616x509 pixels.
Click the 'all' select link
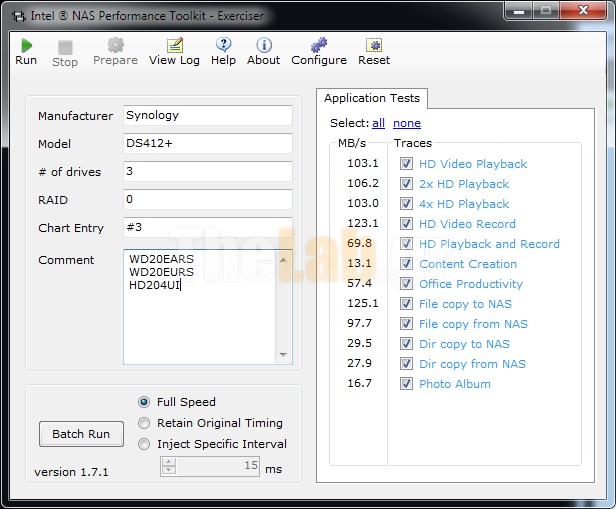coord(378,123)
